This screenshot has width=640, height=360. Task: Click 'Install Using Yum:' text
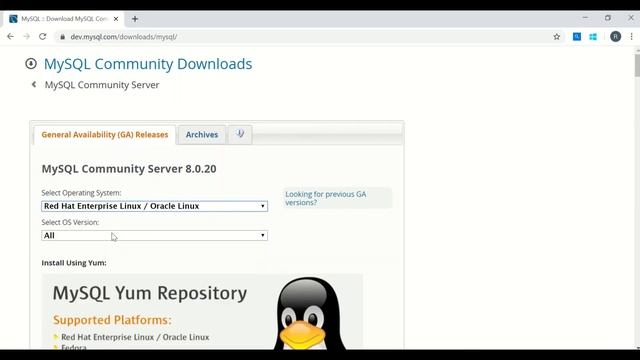point(74,263)
